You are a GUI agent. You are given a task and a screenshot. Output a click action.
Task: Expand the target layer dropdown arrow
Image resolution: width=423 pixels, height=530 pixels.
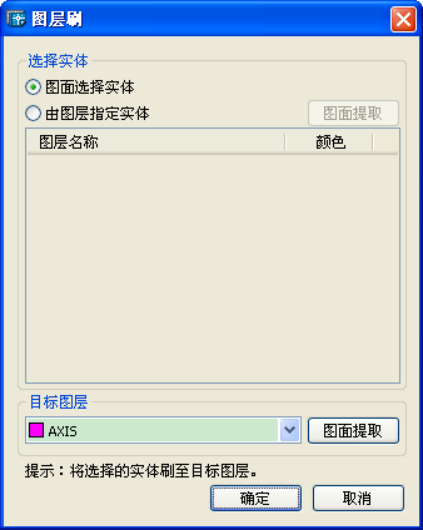(289, 430)
